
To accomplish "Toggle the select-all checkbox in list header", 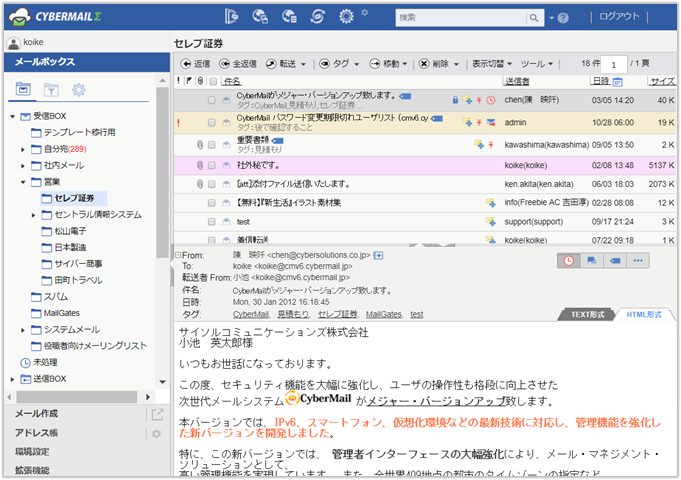I will click(x=212, y=81).
